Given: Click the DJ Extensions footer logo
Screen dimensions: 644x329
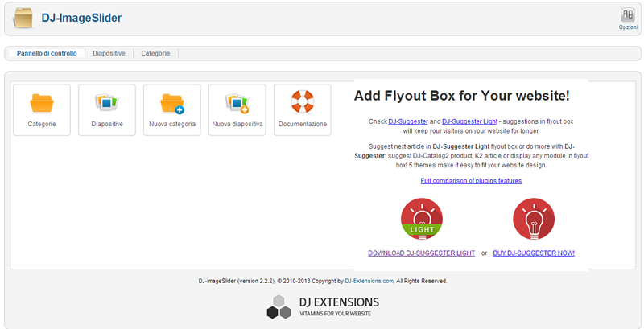Looking at the screenshot, I should 323,306.
